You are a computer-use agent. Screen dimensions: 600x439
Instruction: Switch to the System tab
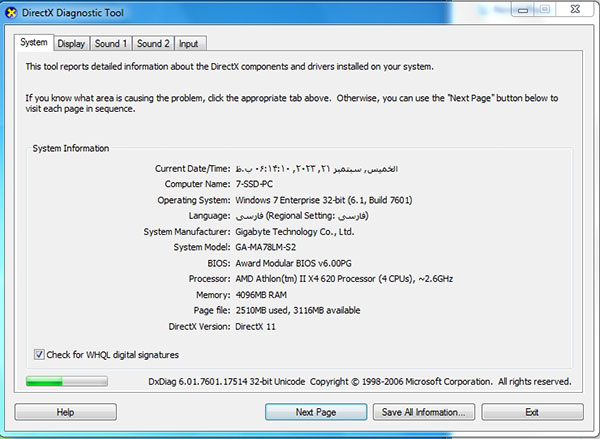coord(34,42)
